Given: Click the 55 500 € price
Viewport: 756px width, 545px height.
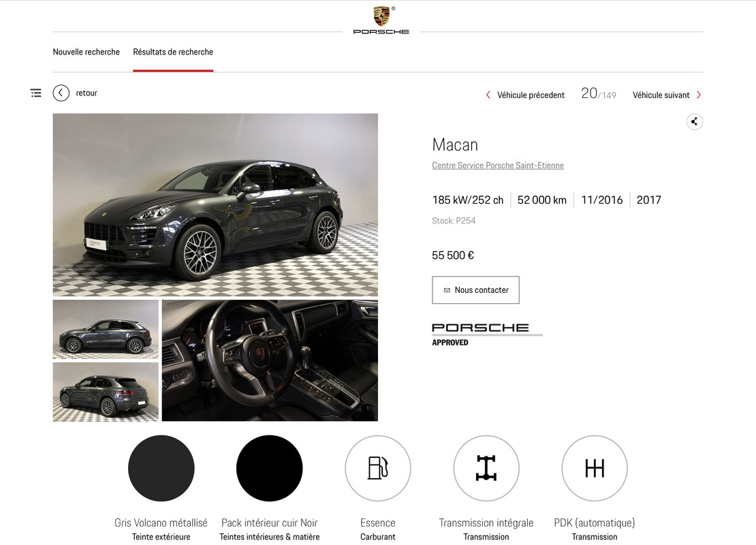Looking at the screenshot, I should coord(453,255).
